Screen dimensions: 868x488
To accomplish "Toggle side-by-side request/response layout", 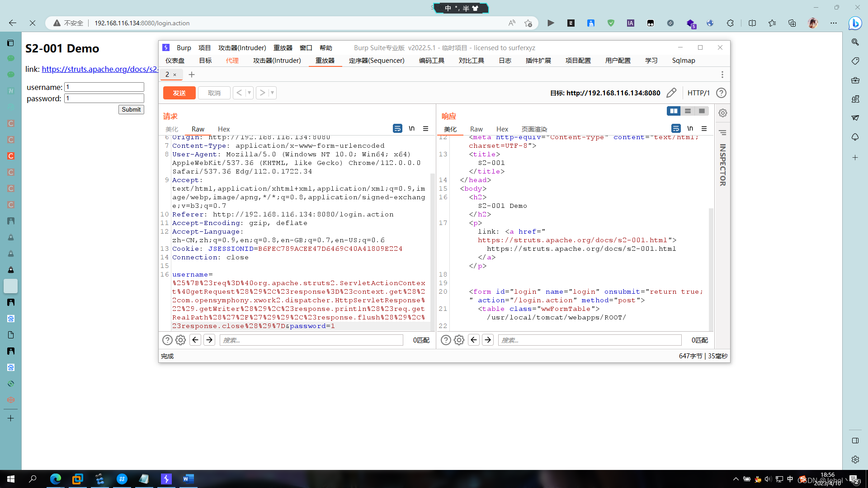I will point(673,111).
